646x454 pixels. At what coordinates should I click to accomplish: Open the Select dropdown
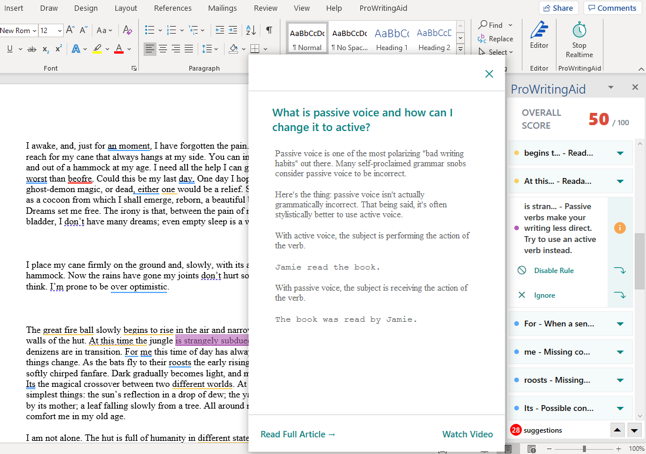[x=496, y=52]
